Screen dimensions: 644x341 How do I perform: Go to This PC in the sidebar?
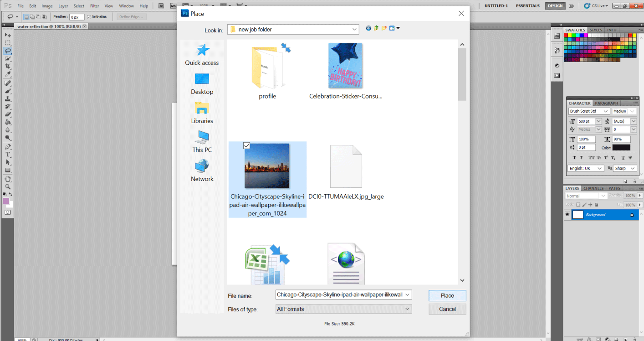point(202,142)
